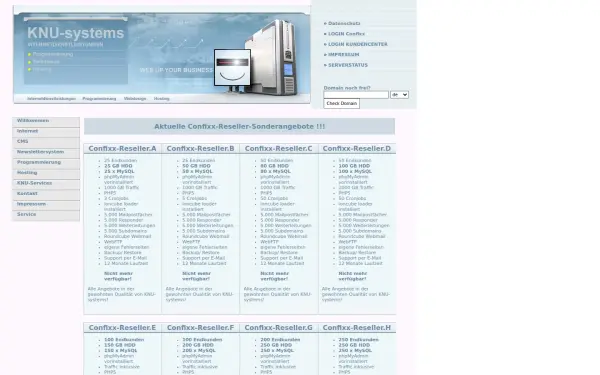Screen dimensions: 600x375
Task: Click '80 GB HDD' in Reseller.C list
Action: [274, 166]
